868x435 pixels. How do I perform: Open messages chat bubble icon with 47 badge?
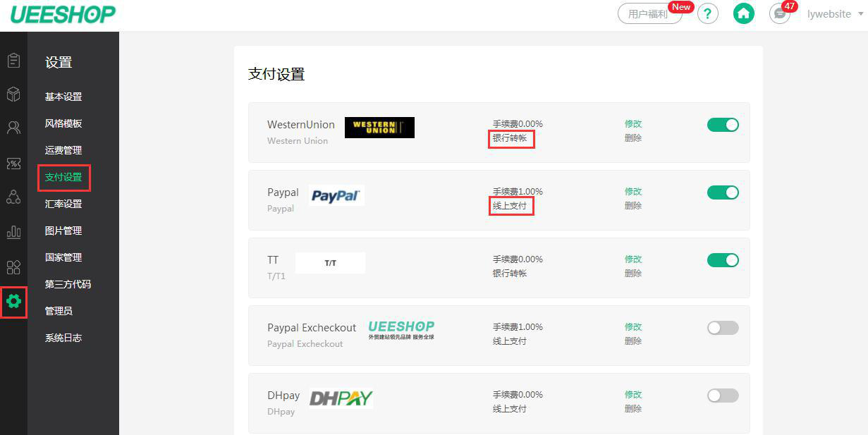tap(780, 13)
